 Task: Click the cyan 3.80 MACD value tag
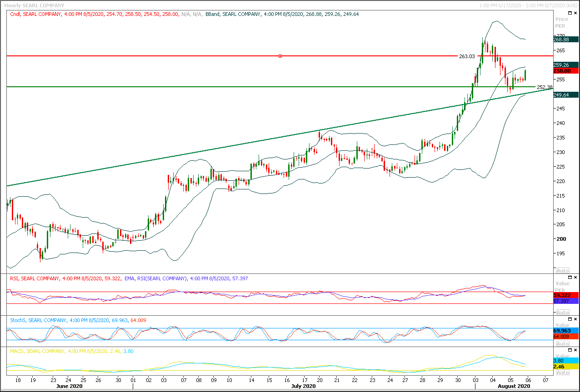pos(566,360)
